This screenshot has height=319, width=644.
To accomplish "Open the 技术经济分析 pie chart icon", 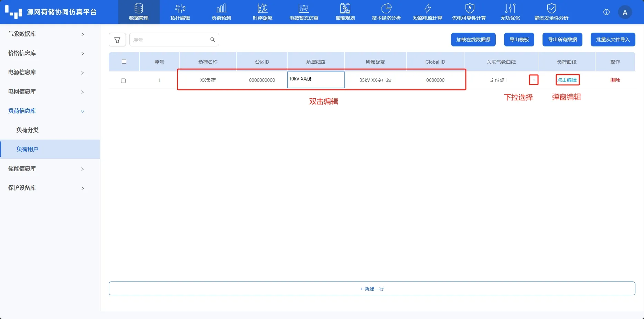I will 386,8.
